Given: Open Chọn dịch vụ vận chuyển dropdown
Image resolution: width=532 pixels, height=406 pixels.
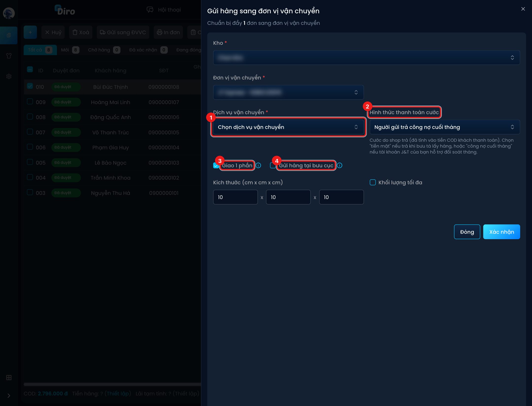Looking at the screenshot, I should coord(288,127).
